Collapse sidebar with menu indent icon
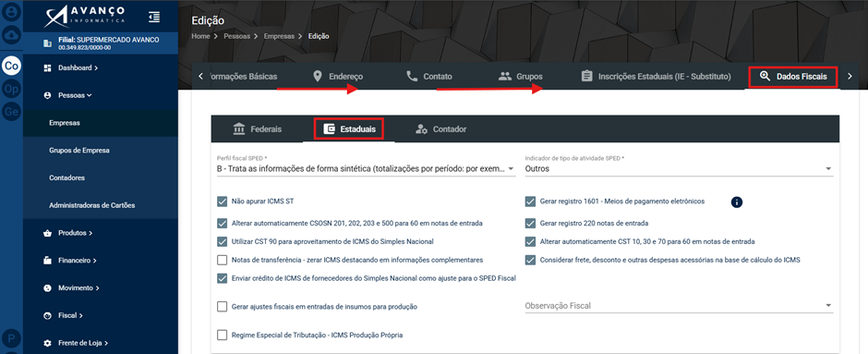This screenshot has width=868, height=354. [154, 18]
